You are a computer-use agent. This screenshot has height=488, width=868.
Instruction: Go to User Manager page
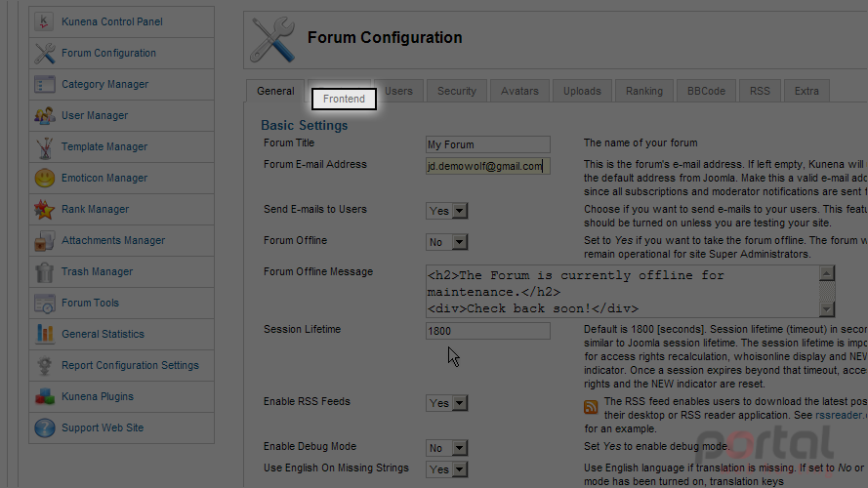(95, 115)
